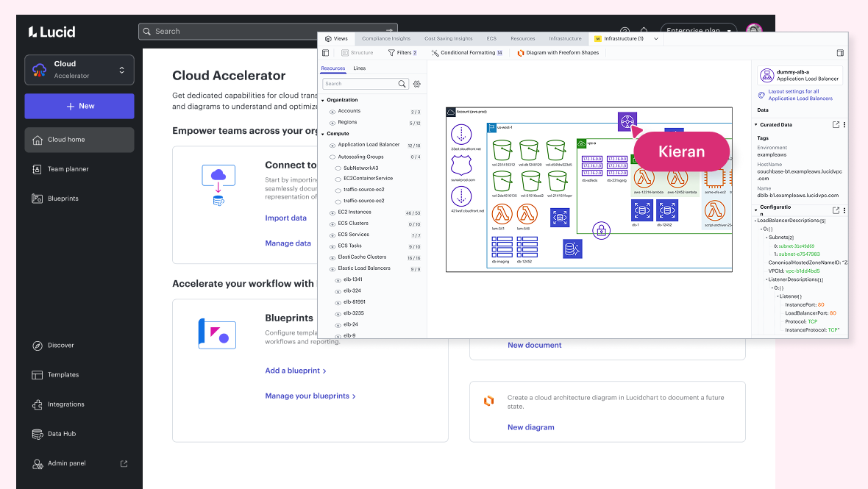Toggle visibility of Accounts
Viewport: 868px width, 489px height.
[x=332, y=112]
